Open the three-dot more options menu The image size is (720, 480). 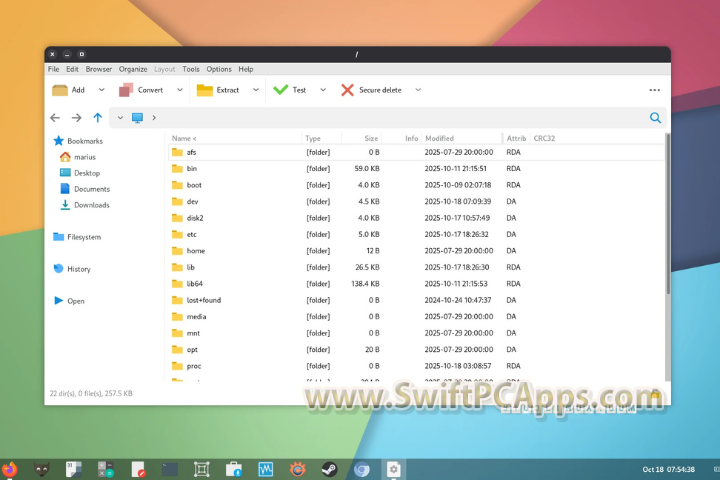655,90
